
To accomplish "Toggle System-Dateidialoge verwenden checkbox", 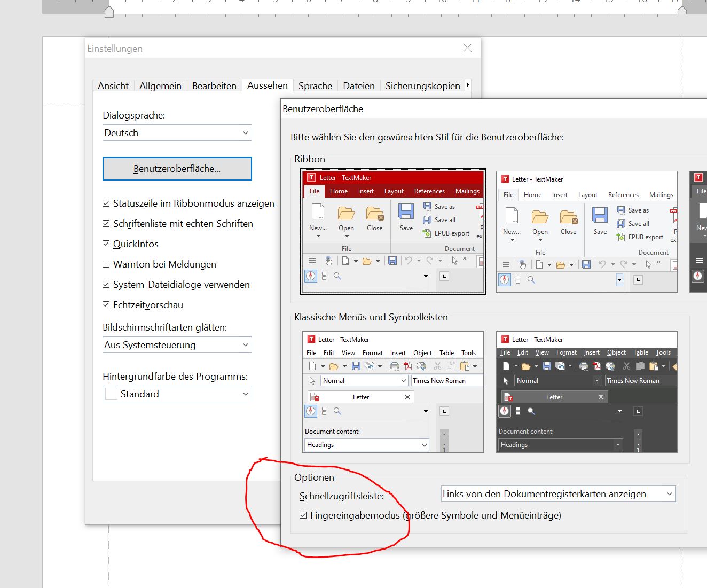I will click(106, 285).
